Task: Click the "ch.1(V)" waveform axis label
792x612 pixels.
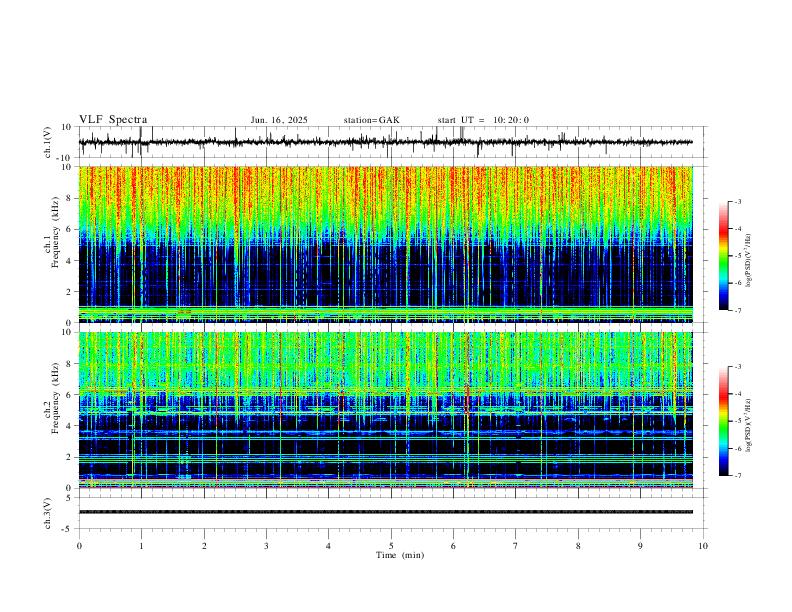Action: tap(48, 142)
